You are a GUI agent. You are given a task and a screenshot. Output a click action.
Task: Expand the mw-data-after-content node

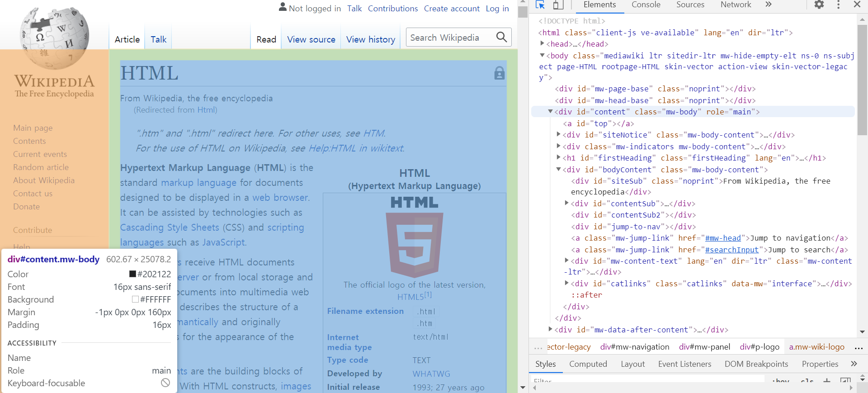point(550,329)
